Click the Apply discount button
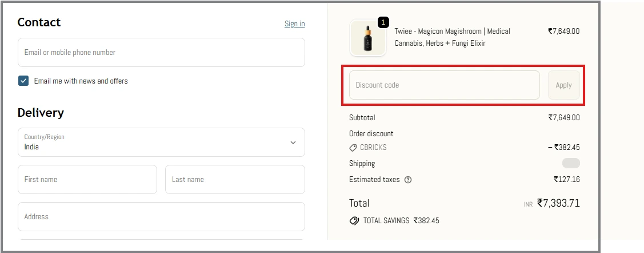The image size is (644, 253). [564, 85]
